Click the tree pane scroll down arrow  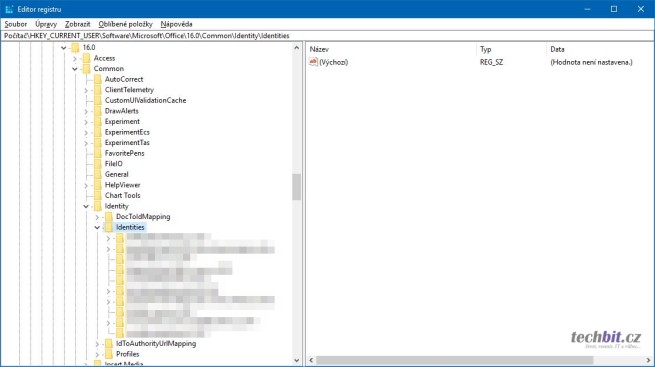point(297,360)
